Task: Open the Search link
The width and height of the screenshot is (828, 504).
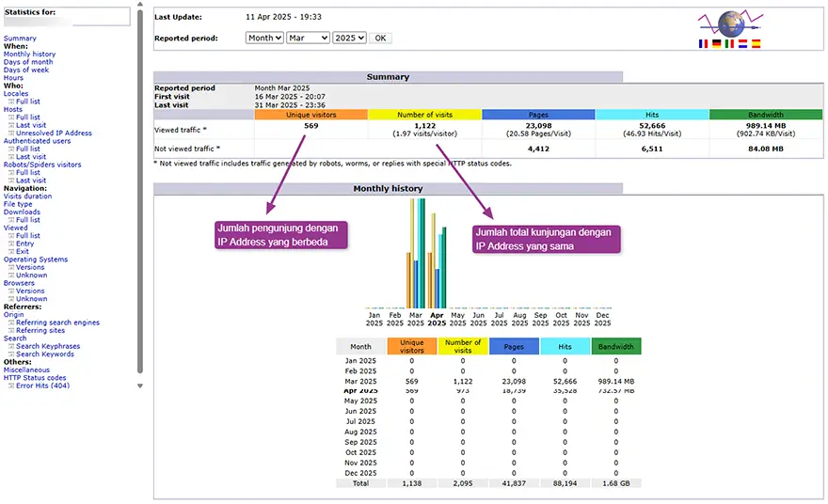Action: [x=15, y=339]
